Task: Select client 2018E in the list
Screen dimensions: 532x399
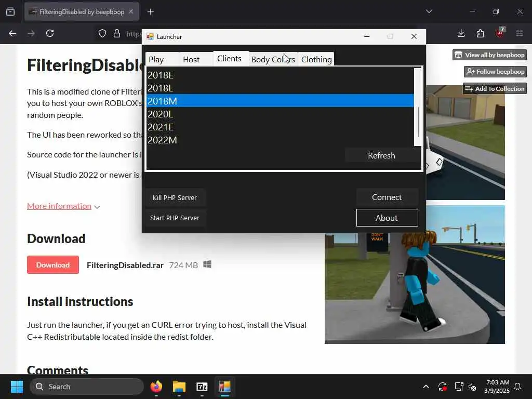Action: [280, 75]
